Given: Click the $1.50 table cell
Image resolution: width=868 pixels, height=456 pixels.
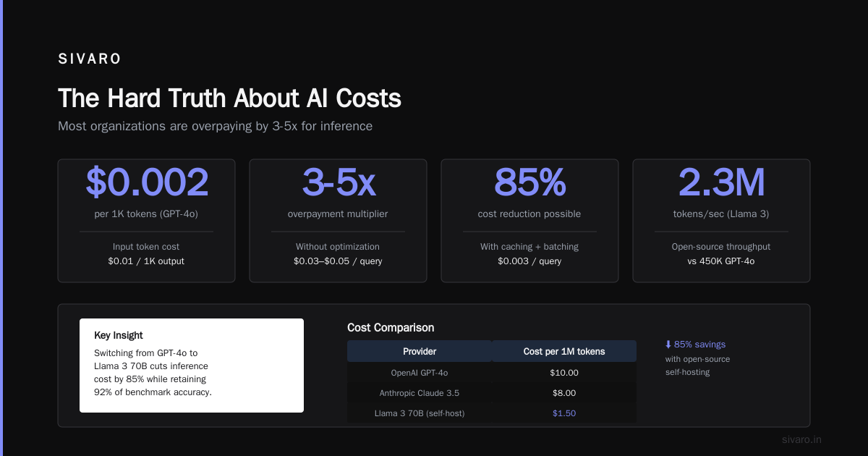Looking at the screenshot, I should (564, 413).
